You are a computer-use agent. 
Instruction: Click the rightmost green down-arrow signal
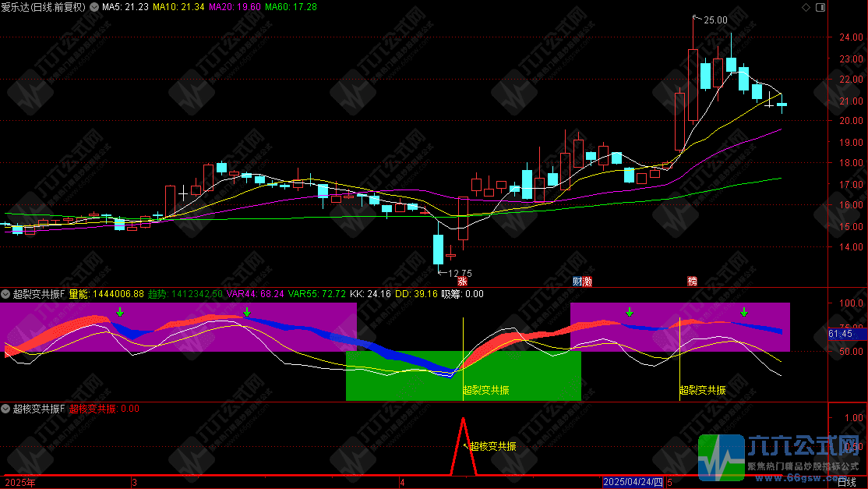click(744, 313)
